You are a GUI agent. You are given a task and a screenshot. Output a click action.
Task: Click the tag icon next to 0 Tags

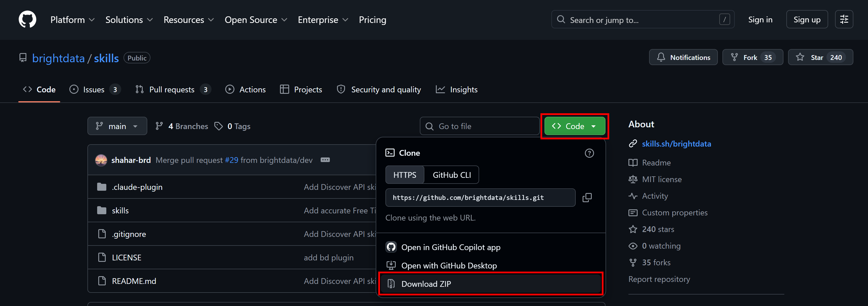pos(219,126)
